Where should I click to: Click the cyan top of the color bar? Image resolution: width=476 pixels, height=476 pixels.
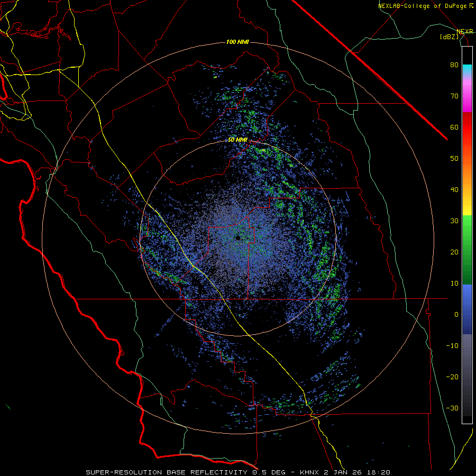[467, 69]
